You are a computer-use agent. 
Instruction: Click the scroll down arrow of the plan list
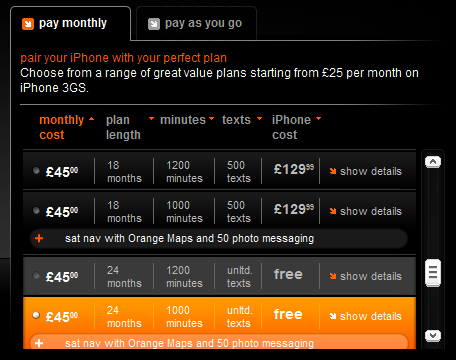pyautogui.click(x=433, y=335)
